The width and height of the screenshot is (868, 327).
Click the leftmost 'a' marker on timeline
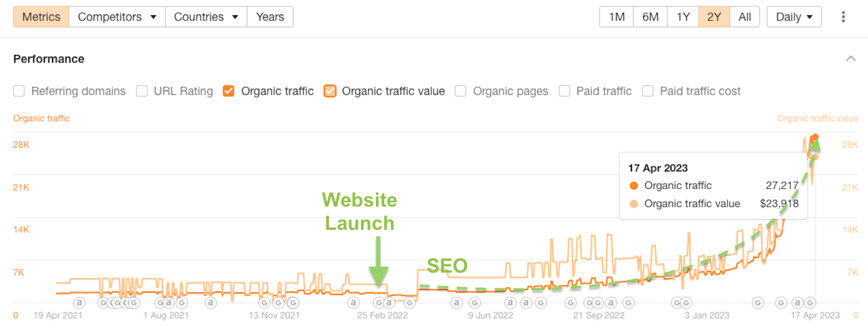pos(80,303)
